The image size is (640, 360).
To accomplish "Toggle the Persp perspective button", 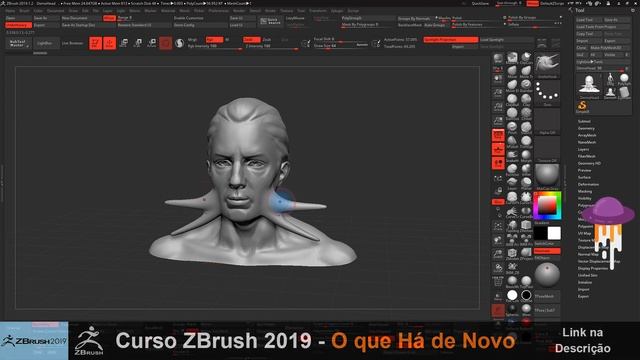I will coord(498,135).
